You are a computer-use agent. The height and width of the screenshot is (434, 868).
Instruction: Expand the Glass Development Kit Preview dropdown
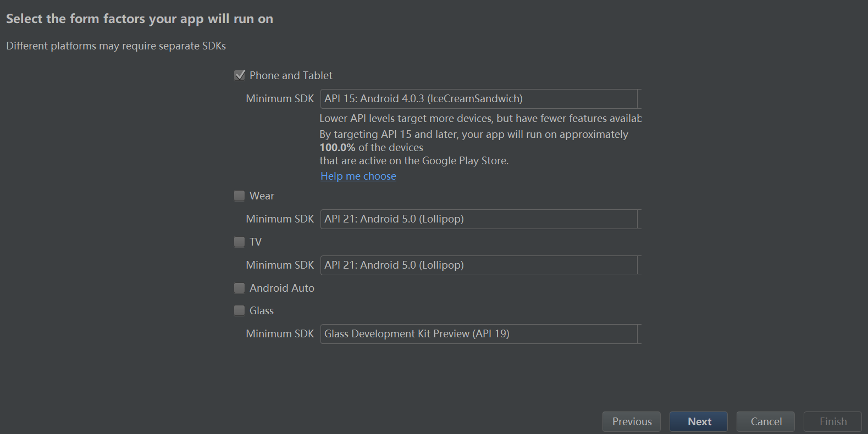pos(480,334)
